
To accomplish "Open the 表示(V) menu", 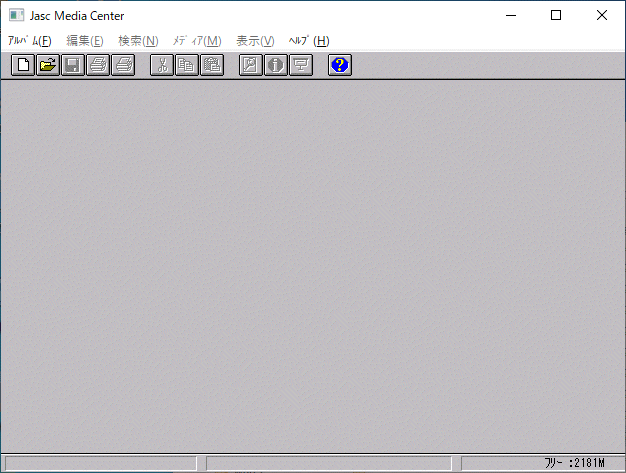I will click(x=255, y=41).
